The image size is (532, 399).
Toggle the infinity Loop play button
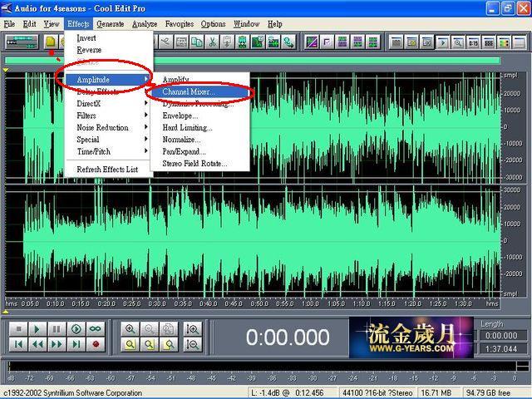(96, 329)
